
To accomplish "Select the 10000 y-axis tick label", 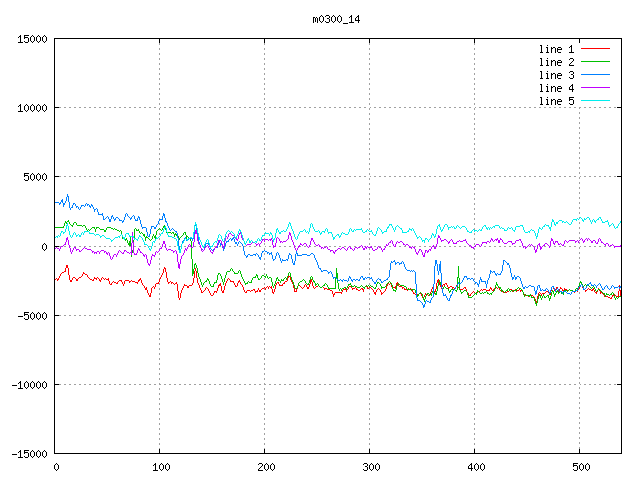I will 31,108.
